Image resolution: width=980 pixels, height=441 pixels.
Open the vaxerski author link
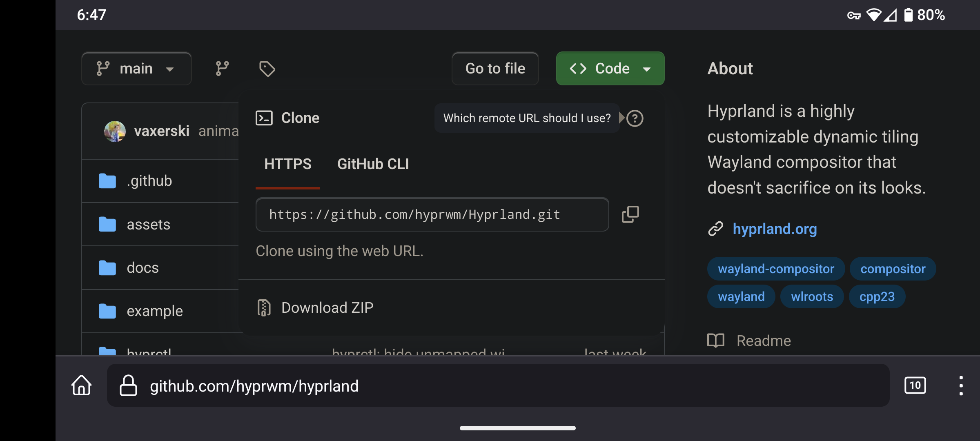[162, 131]
